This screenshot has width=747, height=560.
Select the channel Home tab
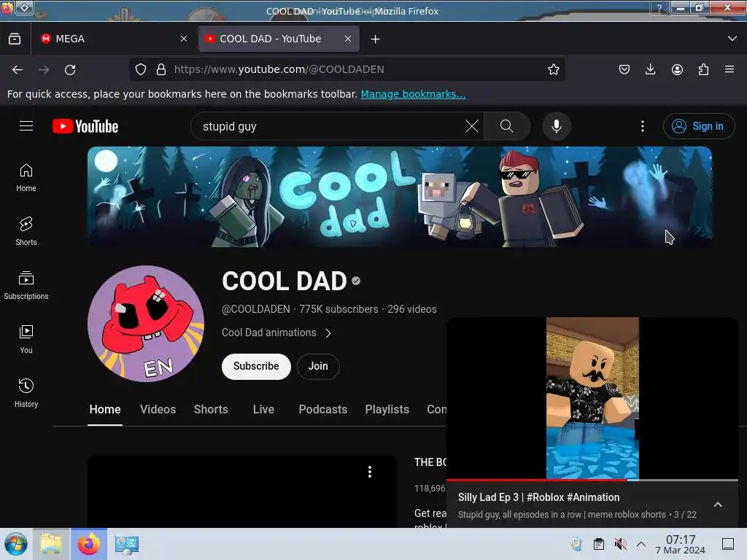[105, 410]
